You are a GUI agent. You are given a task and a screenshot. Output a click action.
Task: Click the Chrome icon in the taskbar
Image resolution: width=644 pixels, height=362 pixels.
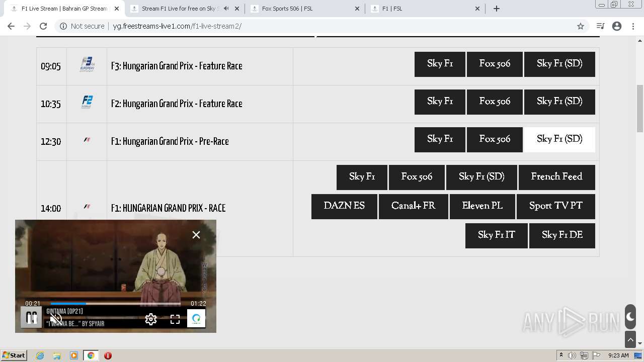(91, 355)
